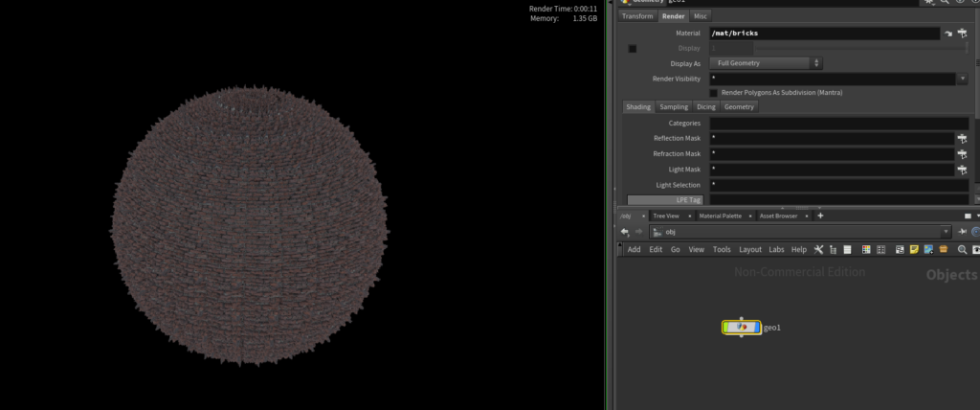Image resolution: width=980 pixels, height=410 pixels.
Task: Open the node color palette icon
Action: tap(866, 249)
